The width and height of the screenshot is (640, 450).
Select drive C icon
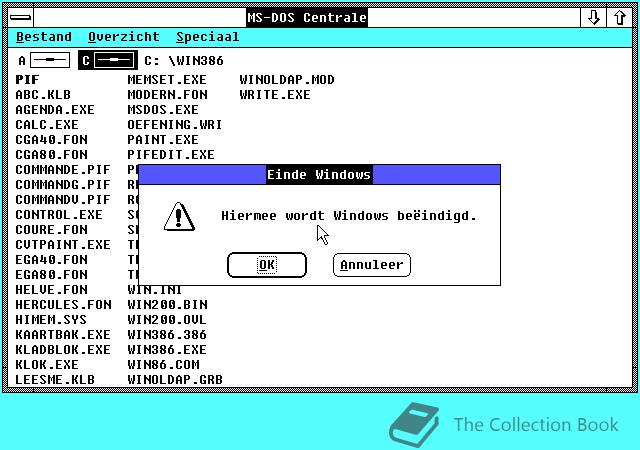click(108, 60)
